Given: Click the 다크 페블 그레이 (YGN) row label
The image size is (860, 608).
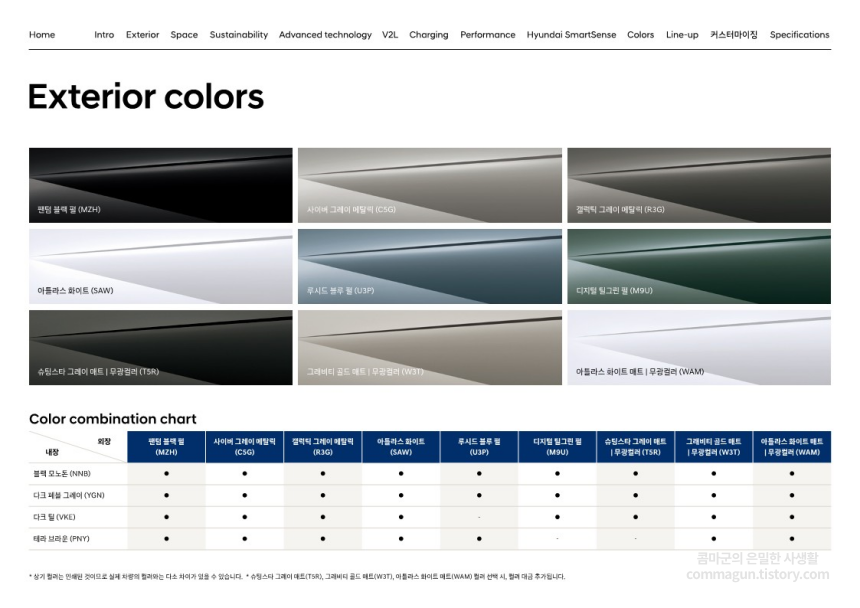Looking at the screenshot, I should point(69,495).
